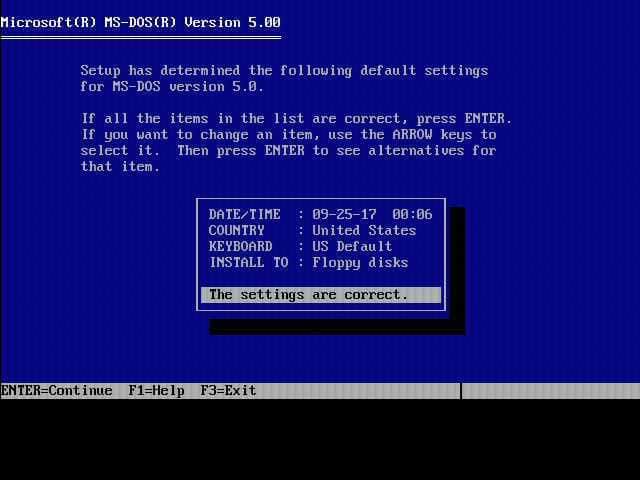Viewport: 640px width, 480px height.
Task: Click the 'that item.' text line
Action: 120,167
